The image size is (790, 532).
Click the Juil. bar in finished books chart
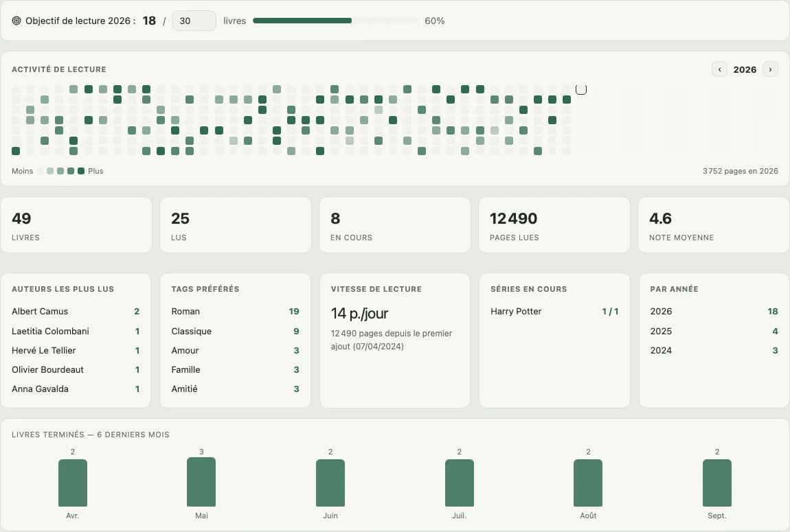pyautogui.click(x=459, y=483)
